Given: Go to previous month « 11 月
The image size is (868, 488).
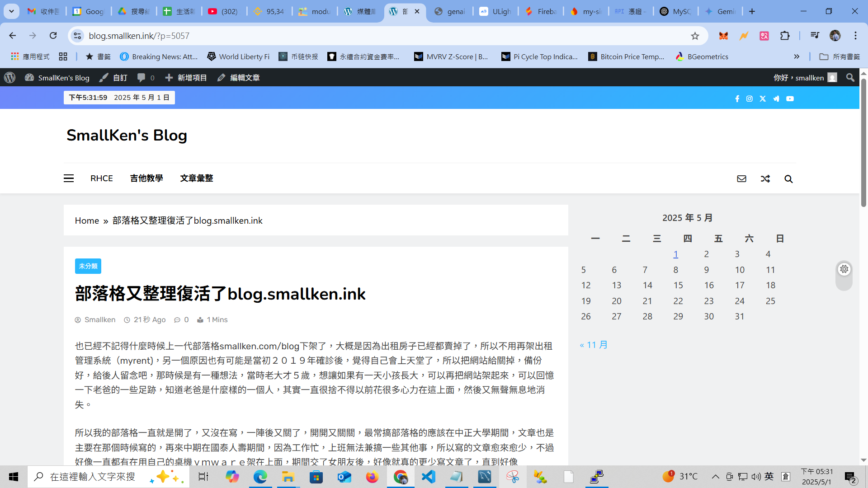Looking at the screenshot, I should [x=594, y=345].
